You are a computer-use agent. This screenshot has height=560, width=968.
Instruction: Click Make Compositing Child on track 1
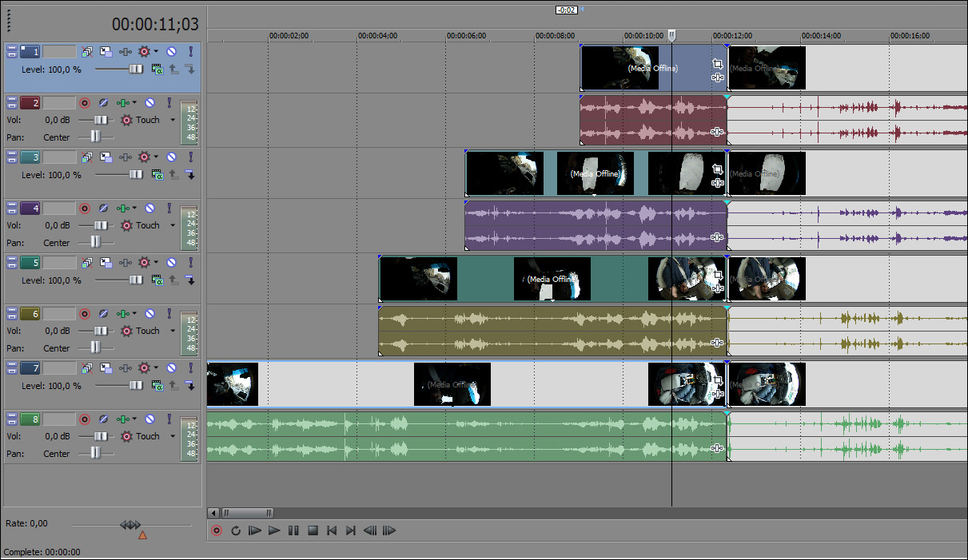click(190, 70)
